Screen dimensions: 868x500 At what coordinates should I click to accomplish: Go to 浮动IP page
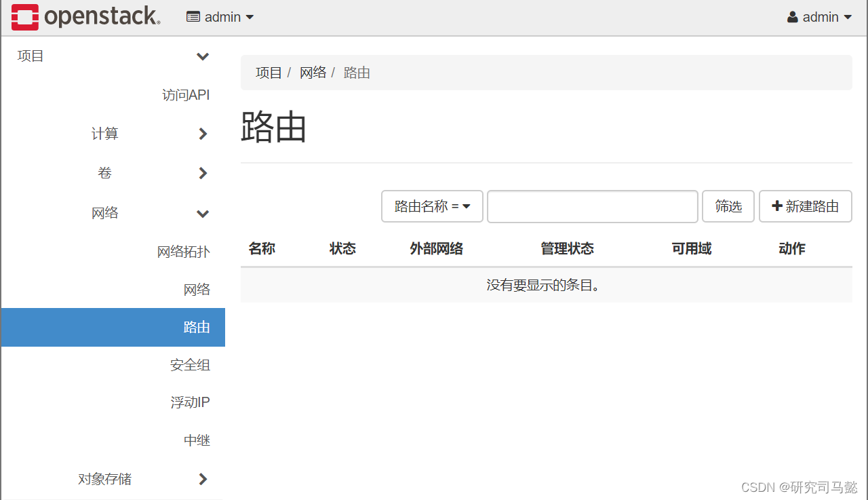tap(190, 402)
